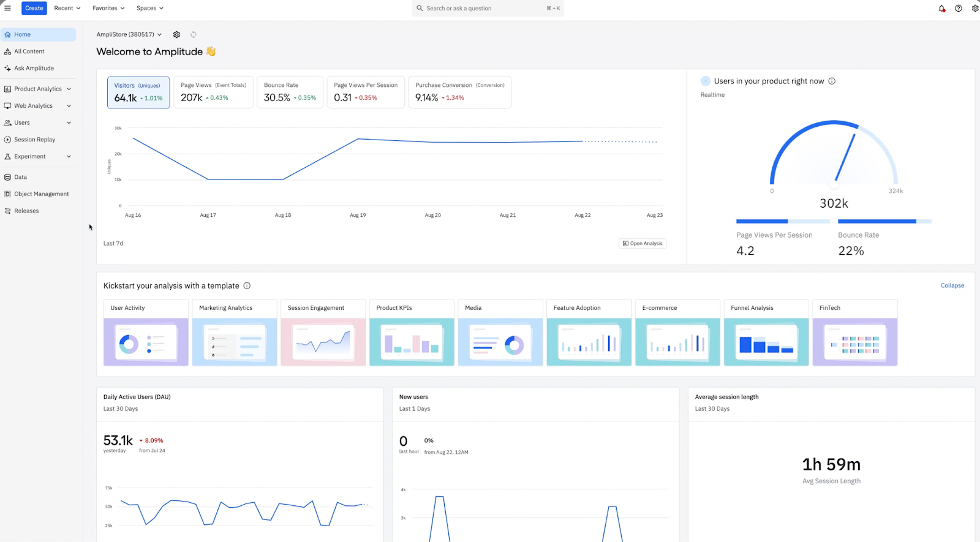The image size is (980, 542).
Task: Click the refresh icon beside AmpliStore
Action: (194, 35)
